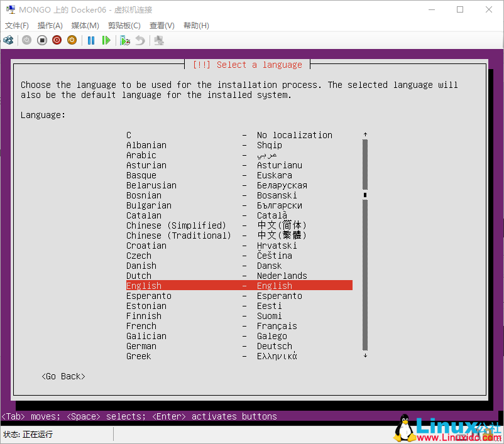
Task: Click the Go Back button
Action: [x=63, y=376]
